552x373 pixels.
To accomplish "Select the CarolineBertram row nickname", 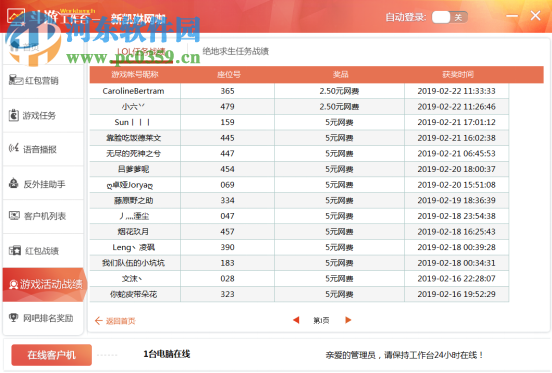I will pos(133,91).
